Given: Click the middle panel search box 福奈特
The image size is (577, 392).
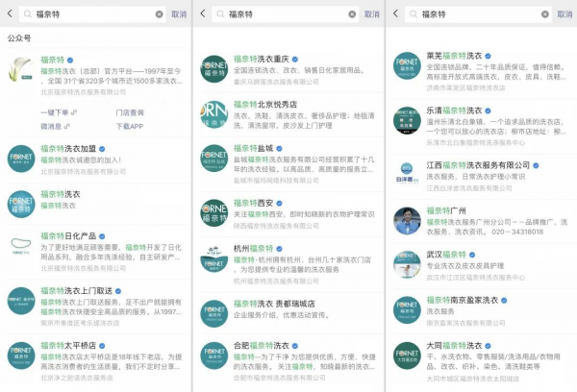Looking at the screenshot, I should 286,14.
